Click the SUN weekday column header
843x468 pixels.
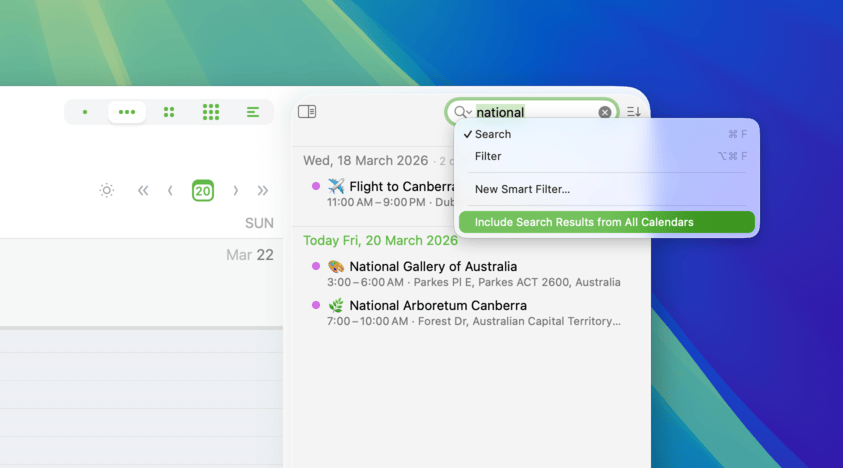(x=259, y=223)
